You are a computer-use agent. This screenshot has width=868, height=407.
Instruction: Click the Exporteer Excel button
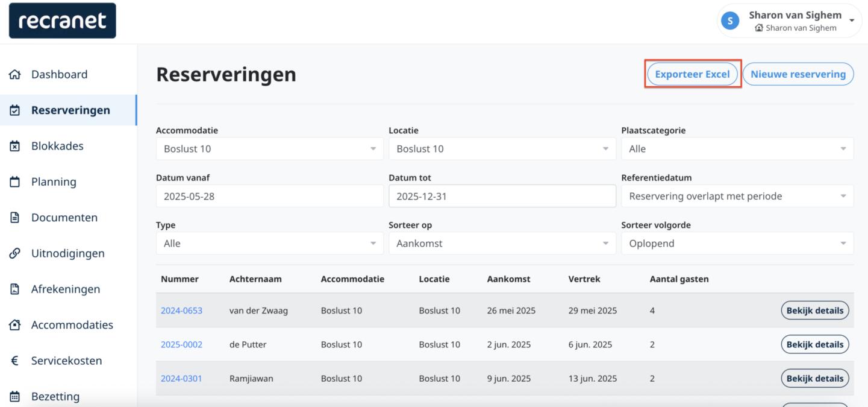[x=692, y=74]
